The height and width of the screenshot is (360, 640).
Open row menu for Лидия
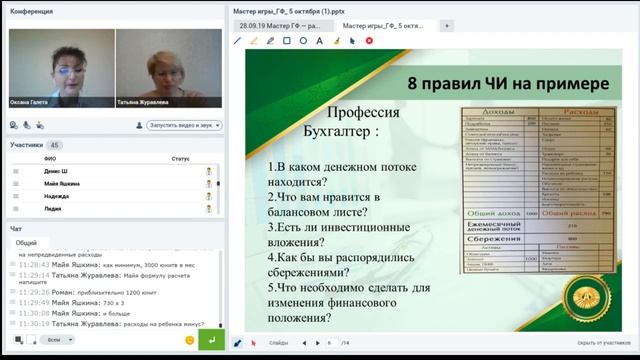coord(16,209)
